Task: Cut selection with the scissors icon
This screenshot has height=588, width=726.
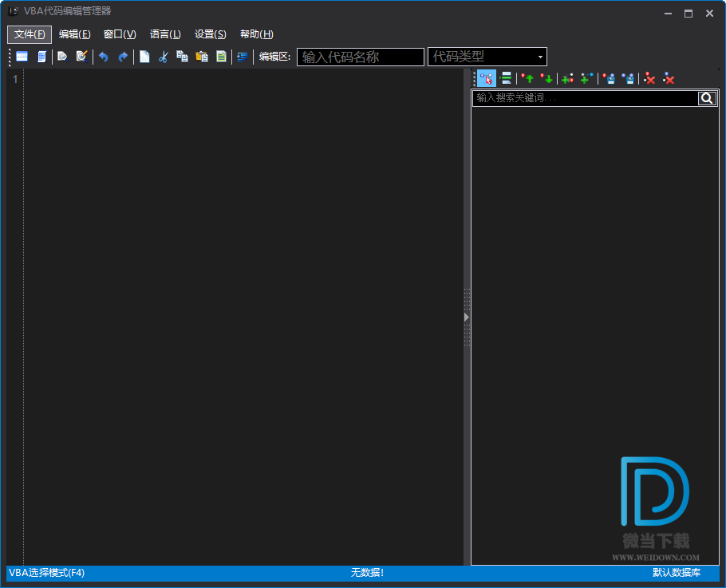Action: 163,57
